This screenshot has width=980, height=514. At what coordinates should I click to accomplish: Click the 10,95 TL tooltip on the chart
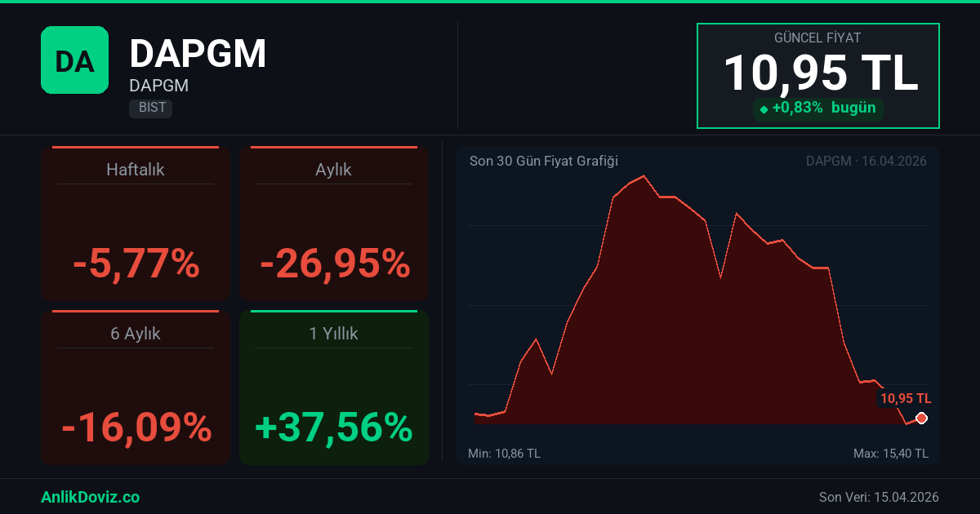click(x=905, y=398)
